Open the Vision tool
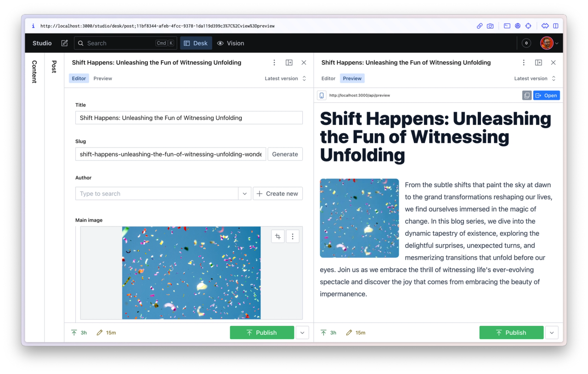Image resolution: width=588 pixels, height=374 pixels. [x=231, y=43]
